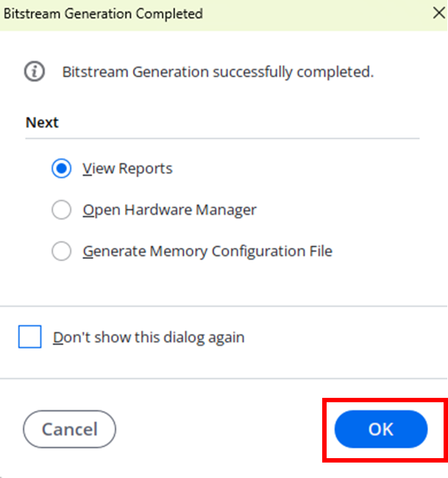This screenshot has height=478, width=448.
Task: Select the View Reports radio button
Action: [61, 168]
